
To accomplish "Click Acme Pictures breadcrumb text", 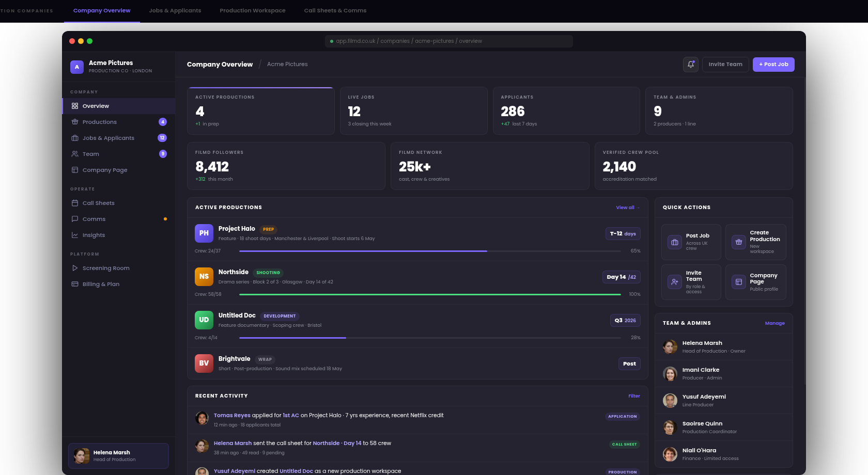I will point(287,65).
